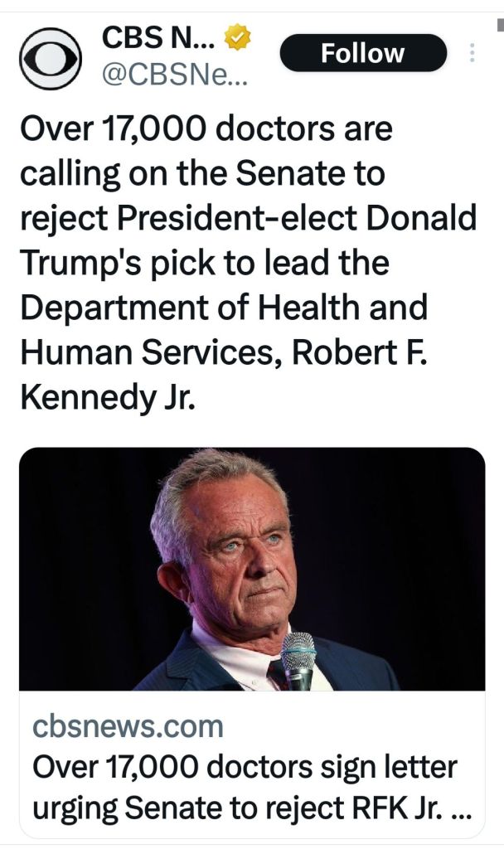Click "Over 17,000 doctors are" in the tweet
504x849 pixels.
tap(206, 129)
